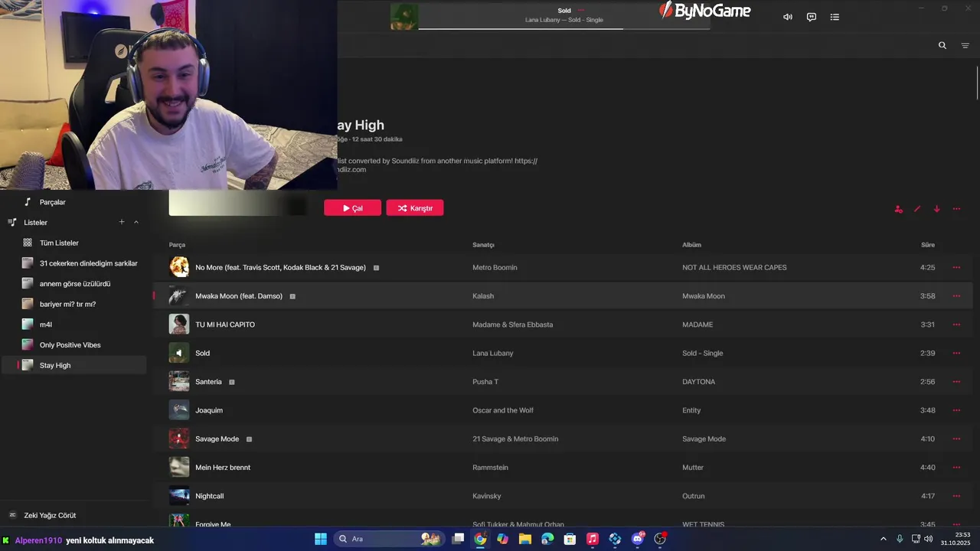This screenshot has height=551, width=980.
Task: Open the play queue list icon
Action: coord(835,17)
